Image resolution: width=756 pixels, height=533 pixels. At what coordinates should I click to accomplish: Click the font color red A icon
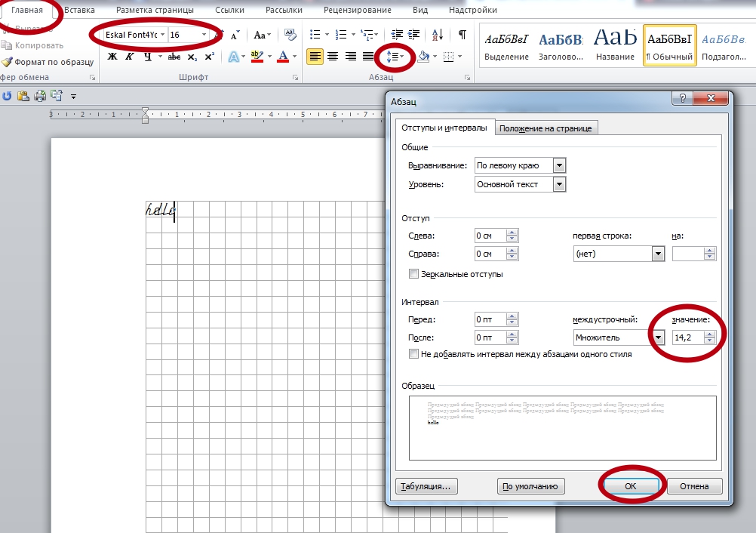(x=283, y=57)
